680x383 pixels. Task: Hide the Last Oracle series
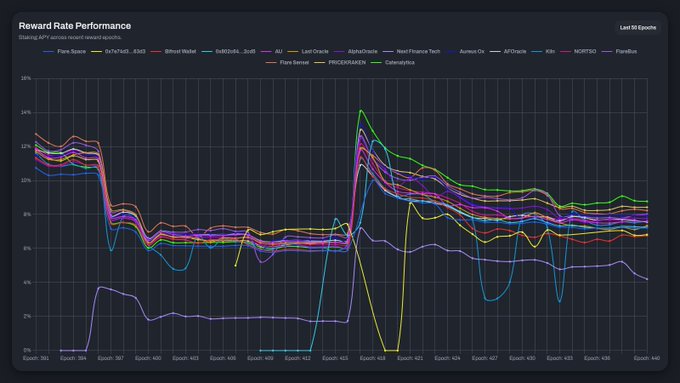pos(308,51)
